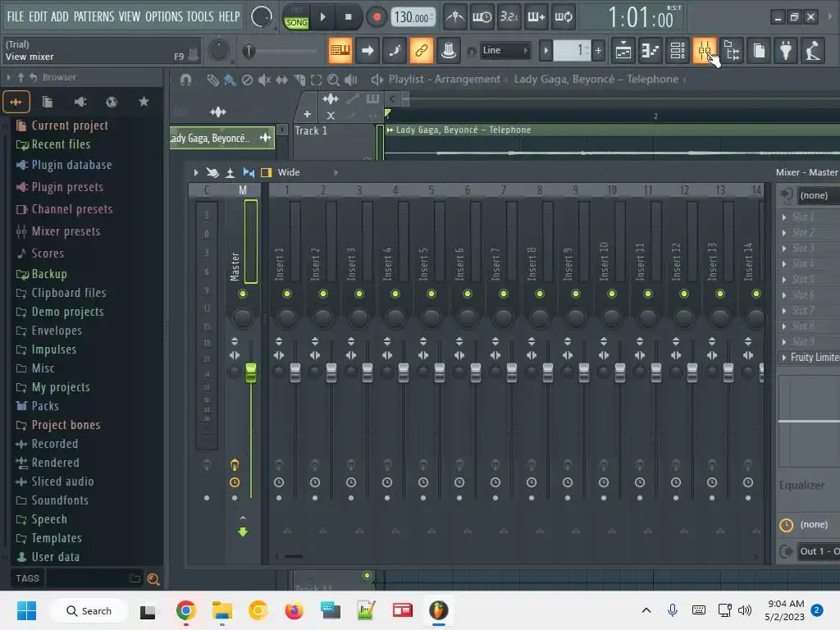Open the EDIT menu
Viewport: 840px width, 630px height.
38,16
